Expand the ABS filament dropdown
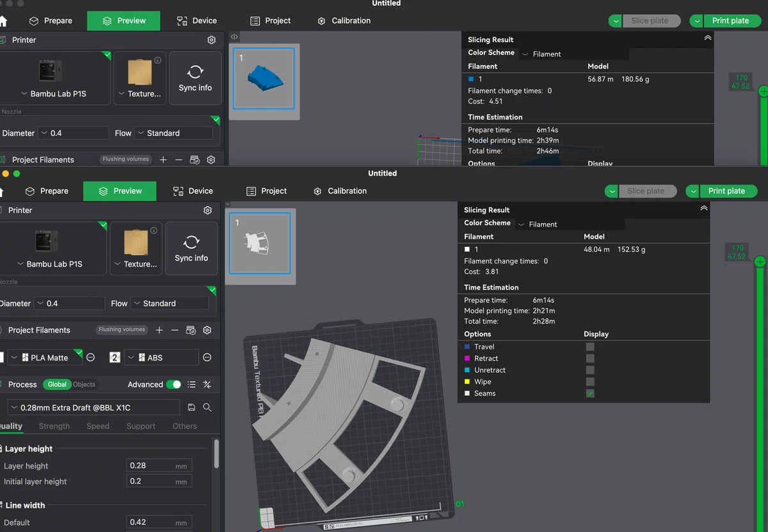768x532 pixels. (161, 357)
